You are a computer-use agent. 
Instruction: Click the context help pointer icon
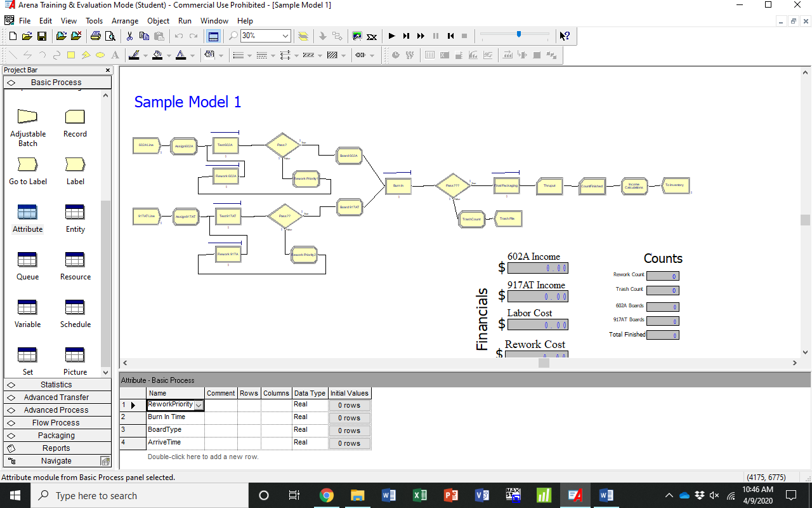coord(565,36)
